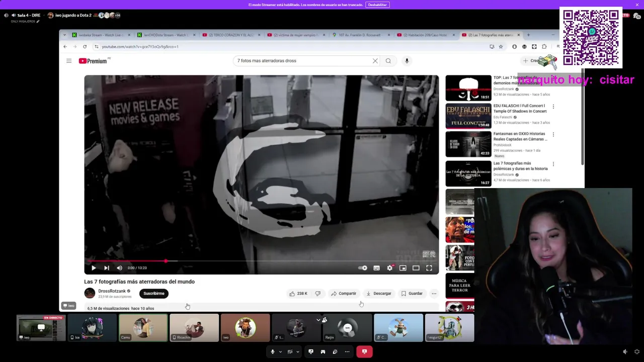Start a Discord activity controller icon
This screenshot has width=644, height=362.
[x=323, y=352]
